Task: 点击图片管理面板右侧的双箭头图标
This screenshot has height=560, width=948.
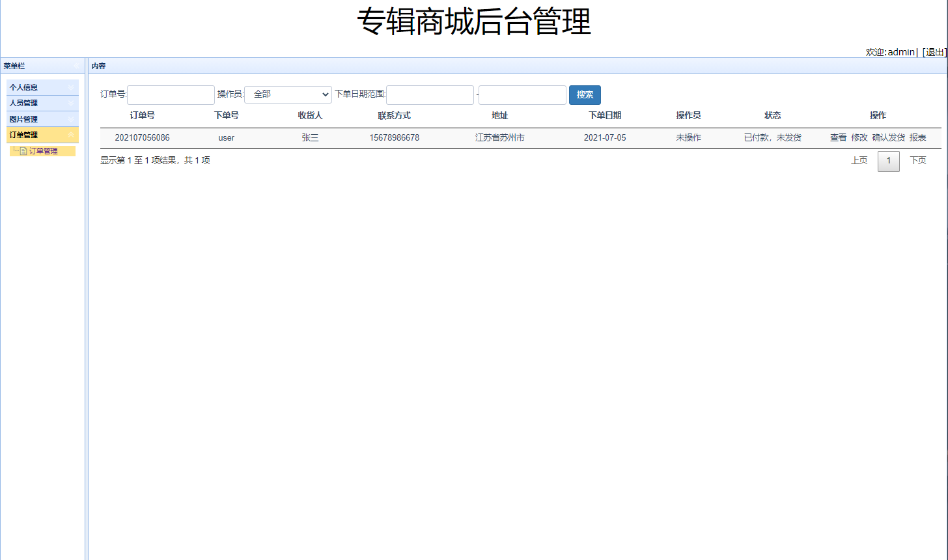Action: click(72, 119)
